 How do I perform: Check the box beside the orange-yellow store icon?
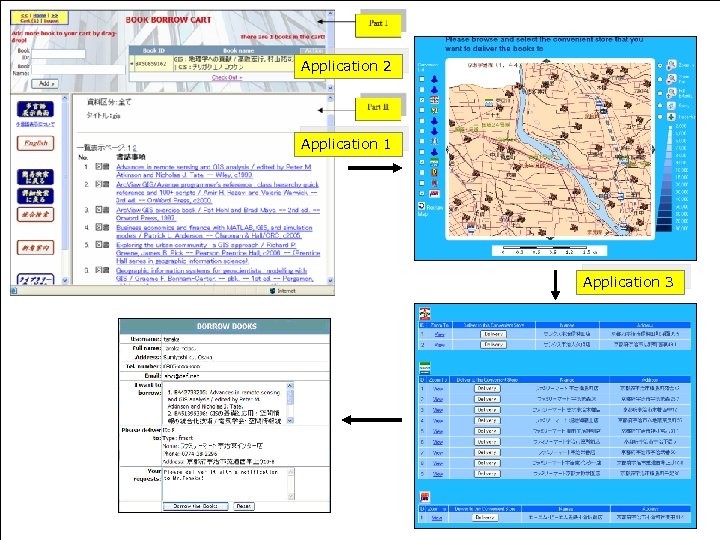click(x=422, y=173)
